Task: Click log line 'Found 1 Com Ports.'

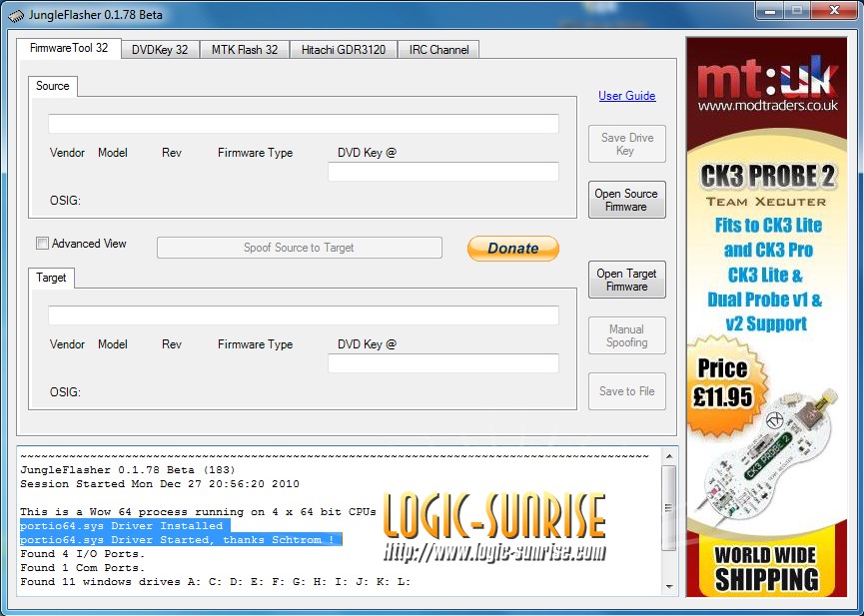Action: tap(82, 567)
